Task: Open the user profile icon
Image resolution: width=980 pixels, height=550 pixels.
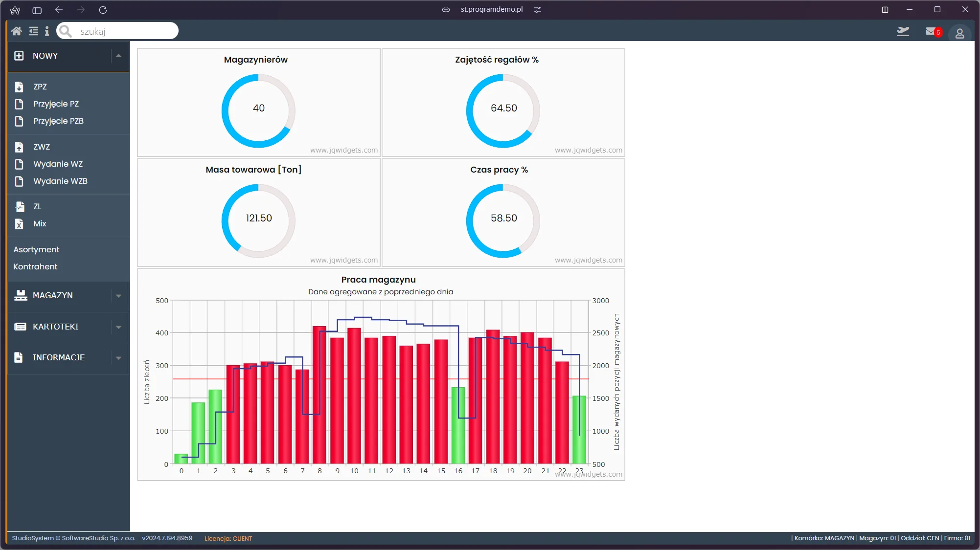Action: [x=959, y=33]
